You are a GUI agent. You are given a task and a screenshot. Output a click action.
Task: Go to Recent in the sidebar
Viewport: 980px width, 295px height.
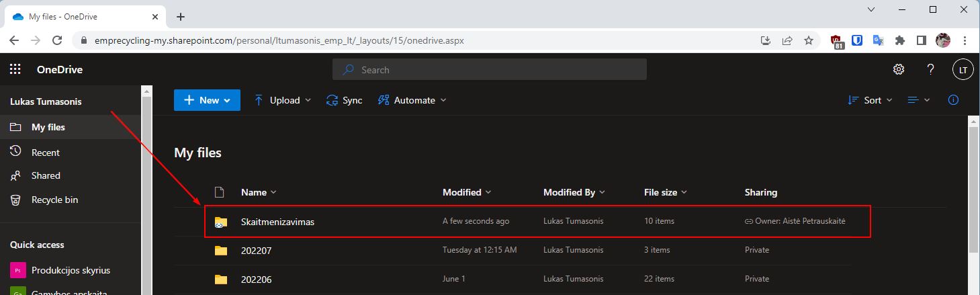(45, 153)
